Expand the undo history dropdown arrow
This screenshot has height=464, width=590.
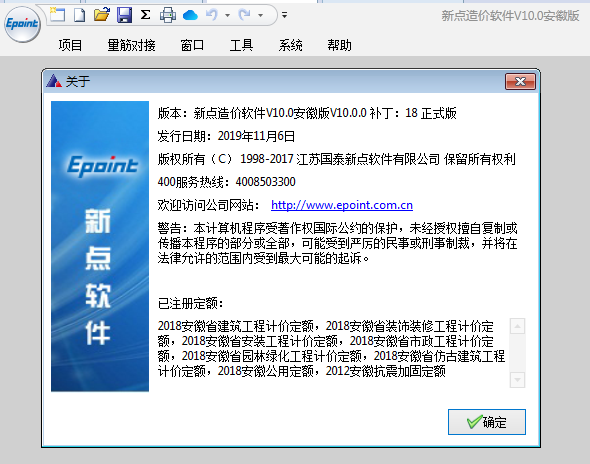(x=227, y=15)
